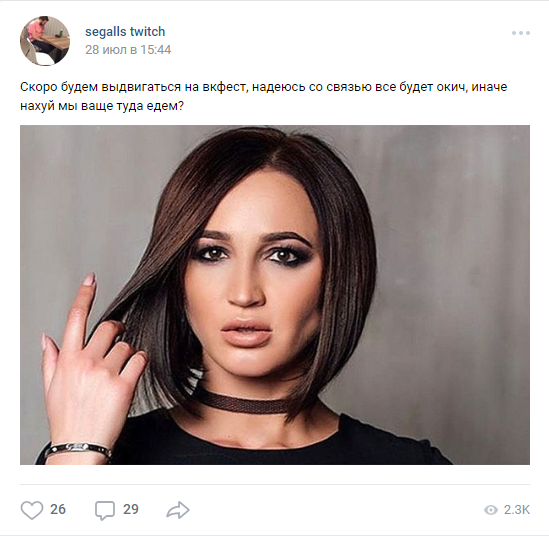Click the bracelet in the attached photo

tap(78, 449)
